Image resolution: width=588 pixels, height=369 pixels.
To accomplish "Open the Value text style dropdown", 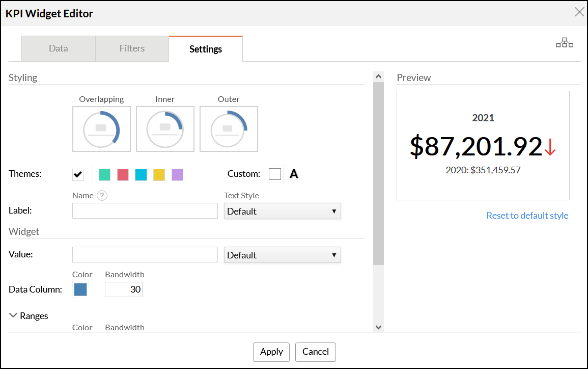I will pos(282,255).
